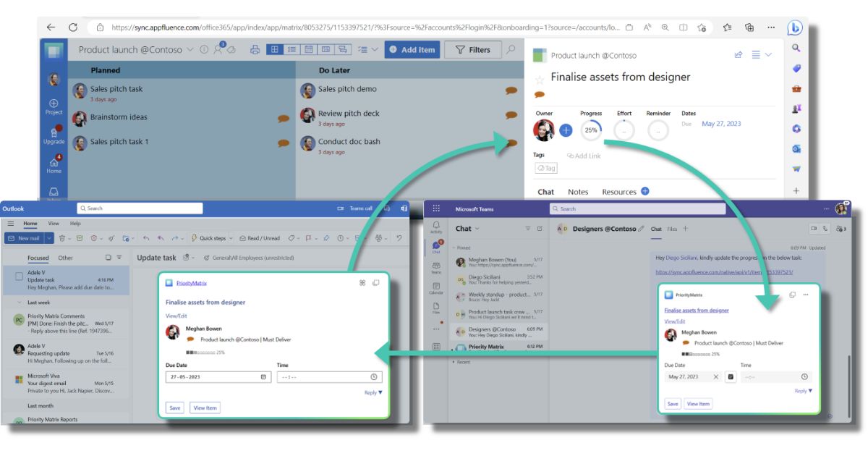Open Teams Calendar in the left rail
This screenshot has height=456, width=868.
[x=436, y=287]
